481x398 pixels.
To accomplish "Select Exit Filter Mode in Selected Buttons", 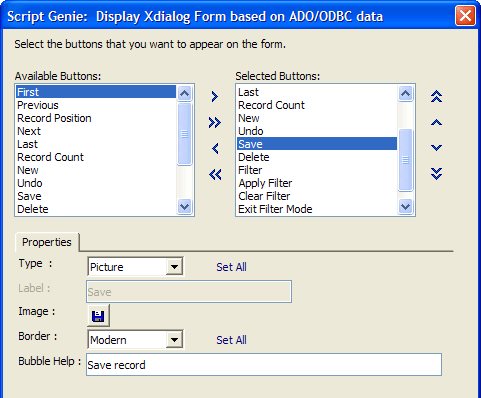I will [317, 209].
